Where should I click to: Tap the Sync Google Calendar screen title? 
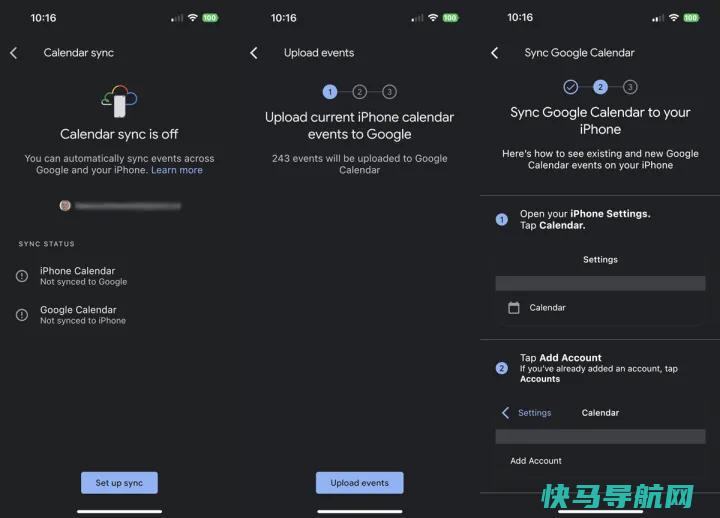pyautogui.click(x=579, y=53)
